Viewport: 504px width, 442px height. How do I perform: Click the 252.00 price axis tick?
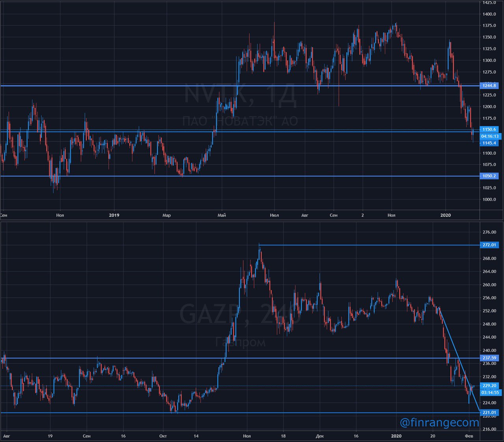point(489,311)
